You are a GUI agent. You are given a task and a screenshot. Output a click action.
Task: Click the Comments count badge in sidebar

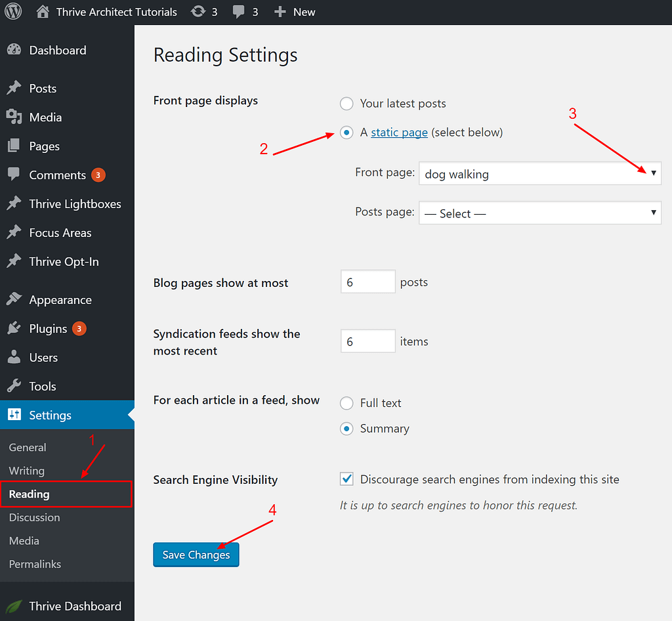[98, 175]
